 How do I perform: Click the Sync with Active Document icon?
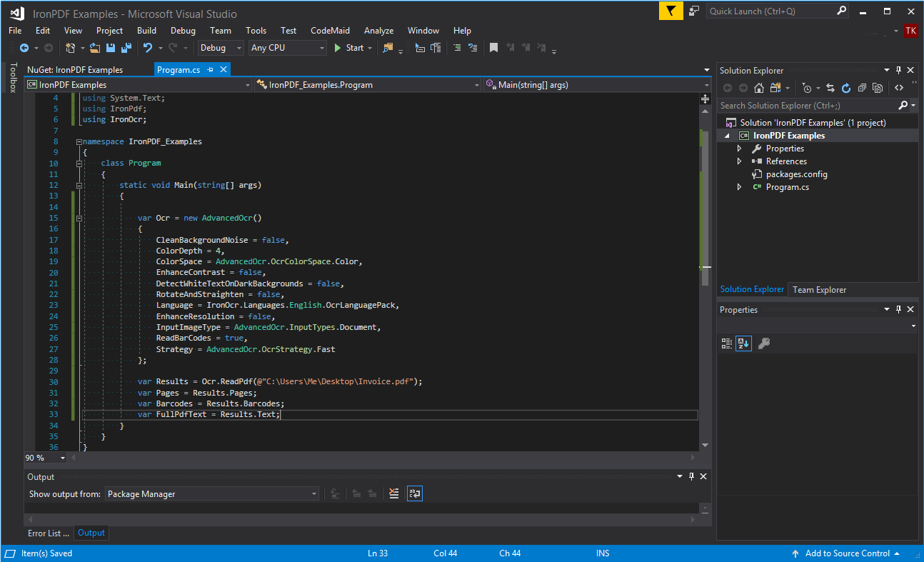pos(830,88)
